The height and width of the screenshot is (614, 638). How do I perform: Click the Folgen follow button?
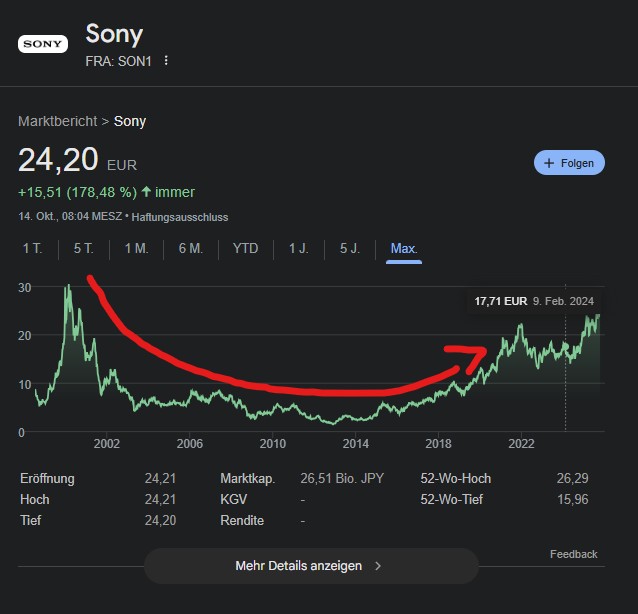tap(569, 163)
